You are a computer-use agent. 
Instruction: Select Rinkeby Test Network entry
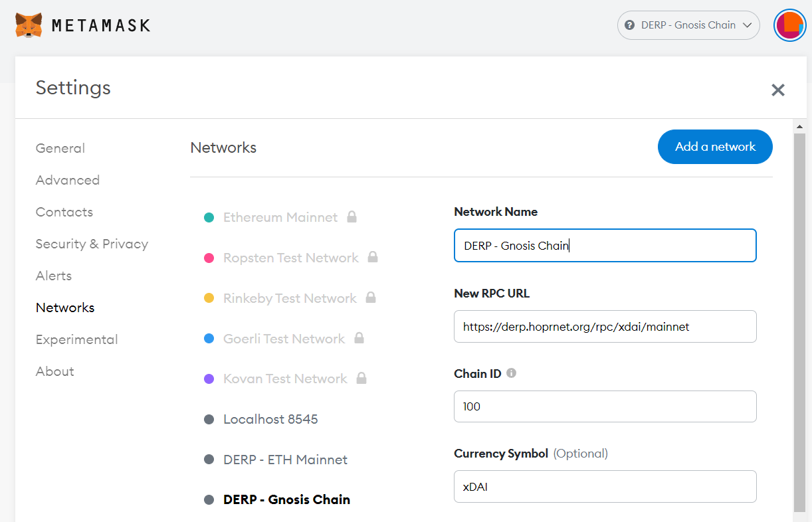[x=290, y=298]
